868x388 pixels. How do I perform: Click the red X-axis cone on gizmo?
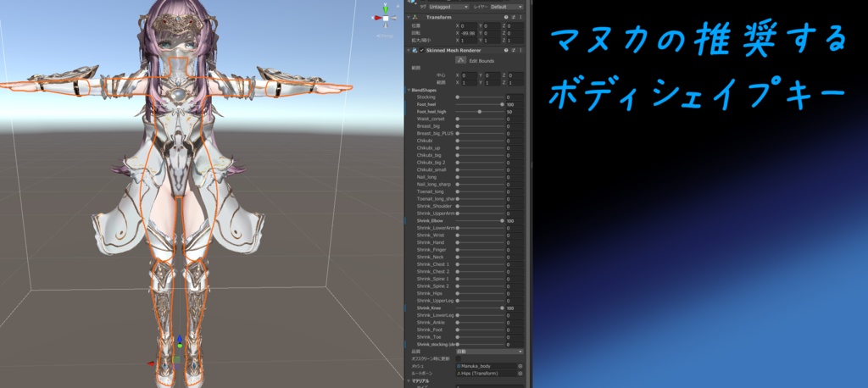(377, 19)
